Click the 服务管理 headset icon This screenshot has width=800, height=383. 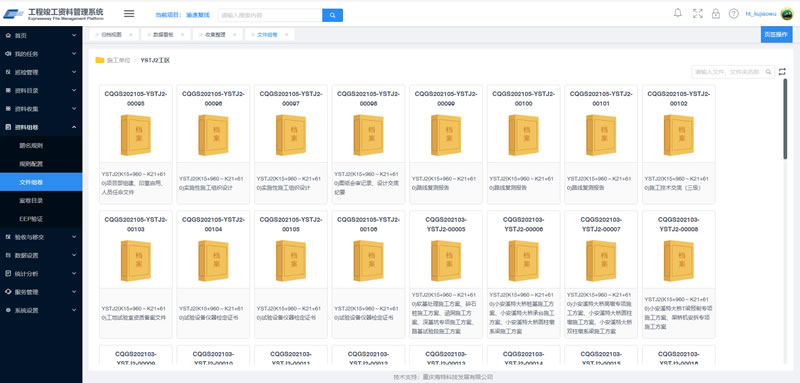point(8,292)
